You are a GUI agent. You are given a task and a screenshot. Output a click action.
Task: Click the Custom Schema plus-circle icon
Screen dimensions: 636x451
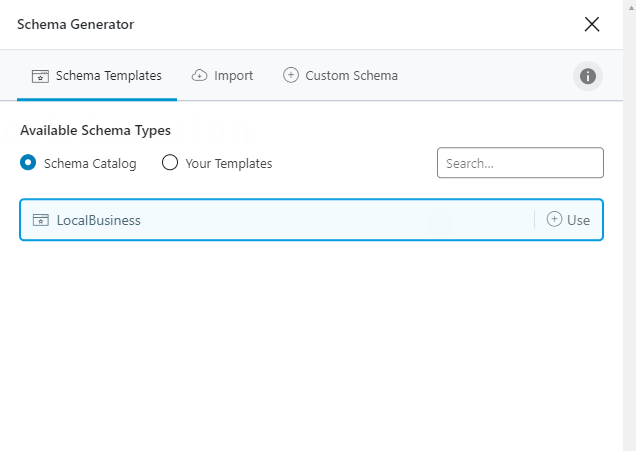291,76
